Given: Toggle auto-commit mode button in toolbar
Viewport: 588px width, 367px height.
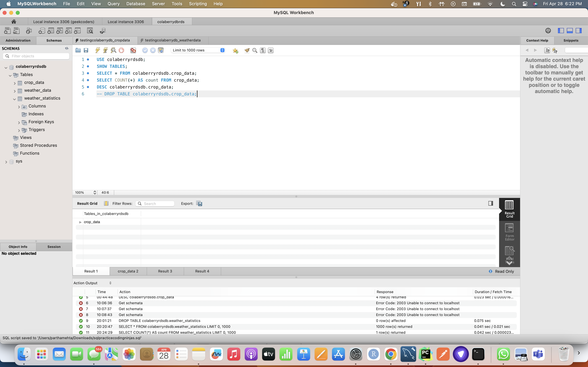Looking at the screenshot, I should [161, 50].
